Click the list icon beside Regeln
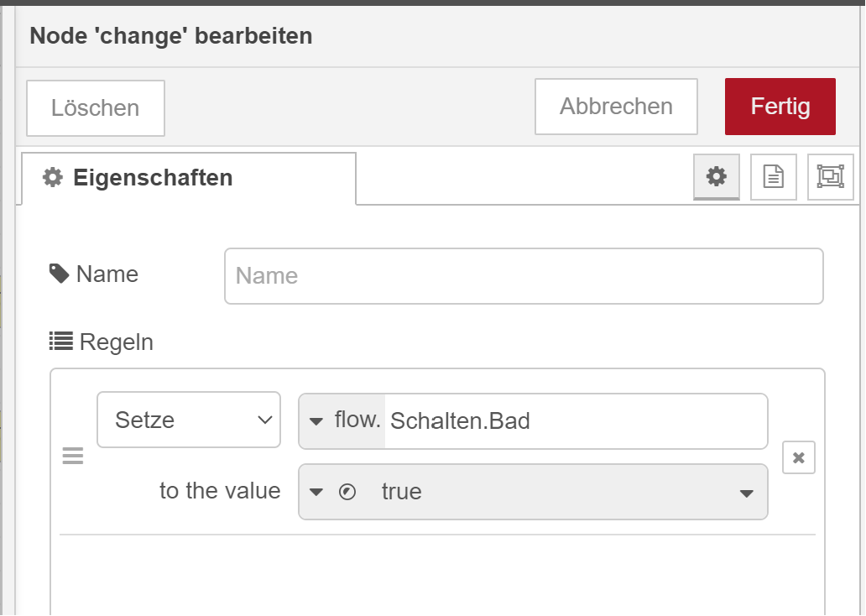Image resolution: width=866 pixels, height=616 pixels. coord(60,342)
